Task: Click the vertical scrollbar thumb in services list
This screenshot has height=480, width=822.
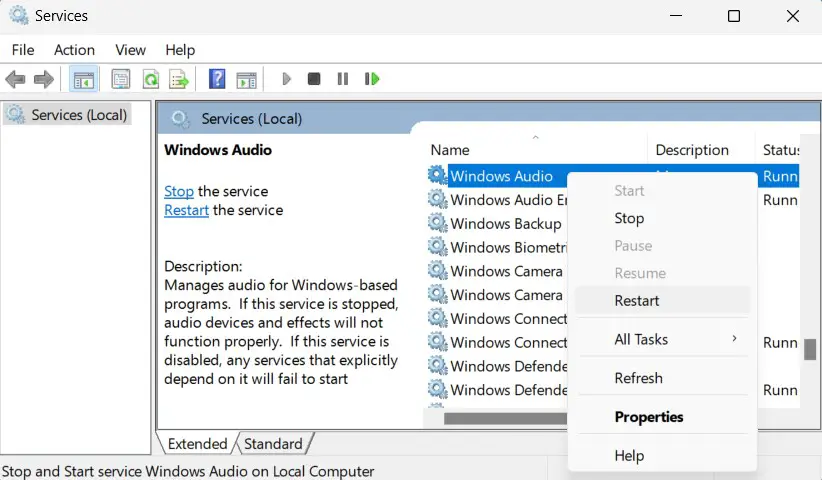Action: tap(810, 350)
